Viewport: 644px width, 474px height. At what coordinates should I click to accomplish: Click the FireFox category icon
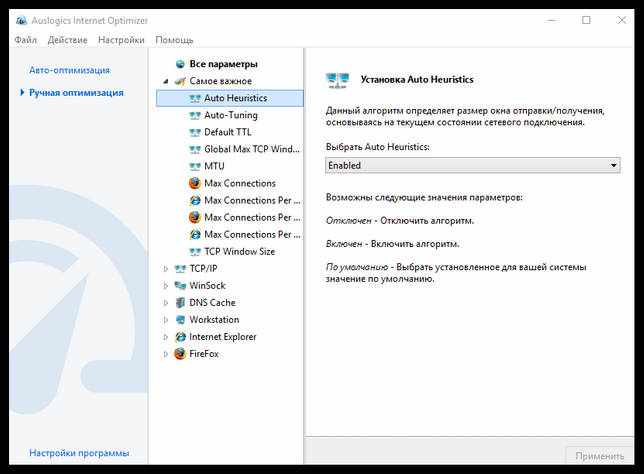[180, 354]
